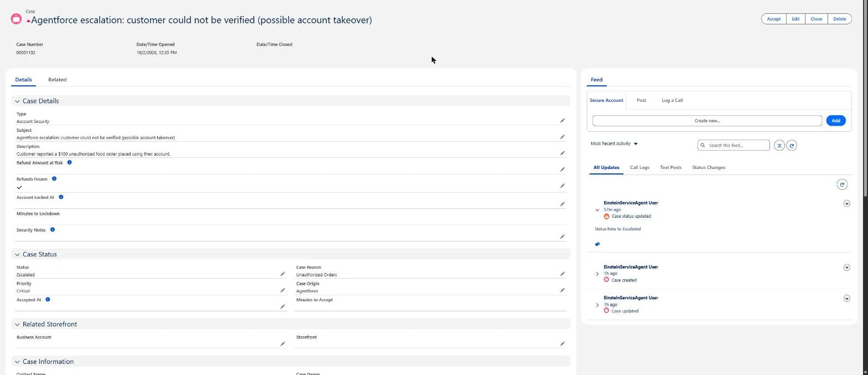The height and width of the screenshot is (375, 868).
Task: Open actions menu for Case status updated
Action: click(846, 203)
